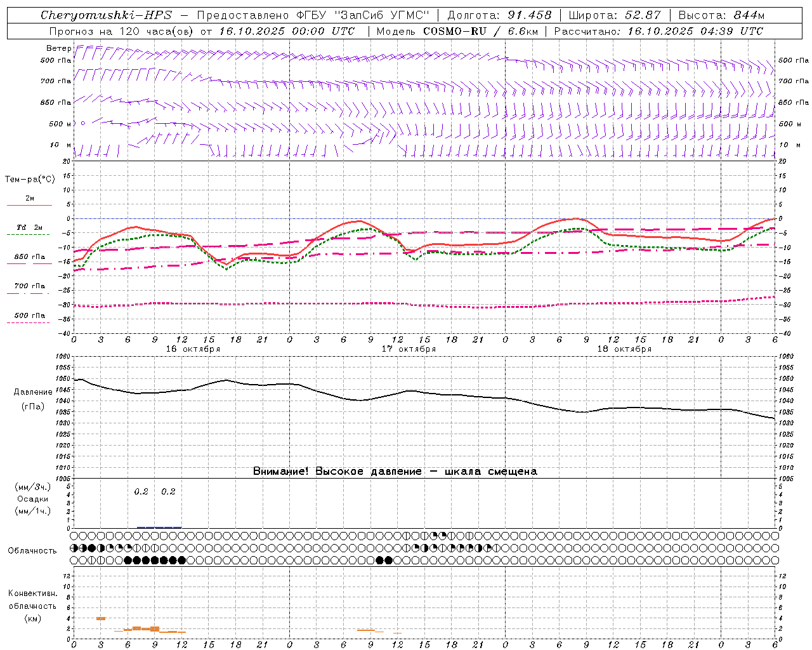Click the computed time 16.10.2025 04:39 UTC

pos(695,31)
